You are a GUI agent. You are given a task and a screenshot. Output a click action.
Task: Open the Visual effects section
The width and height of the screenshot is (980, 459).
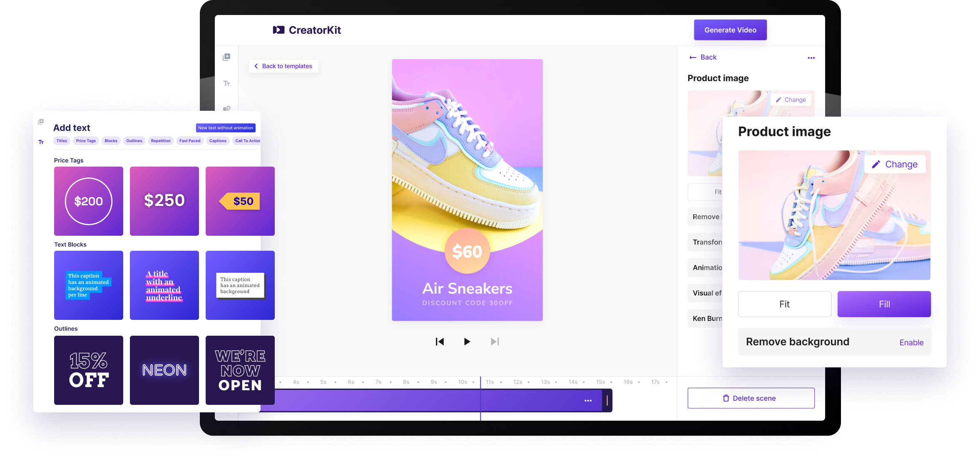(705, 293)
